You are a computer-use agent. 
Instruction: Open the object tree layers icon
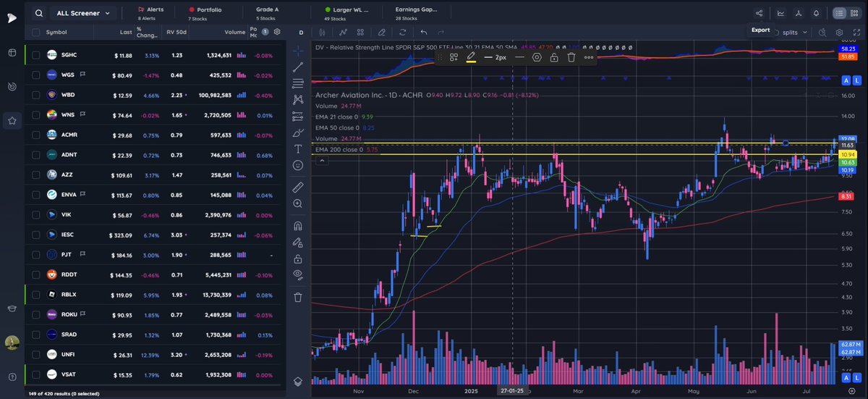[298, 381]
